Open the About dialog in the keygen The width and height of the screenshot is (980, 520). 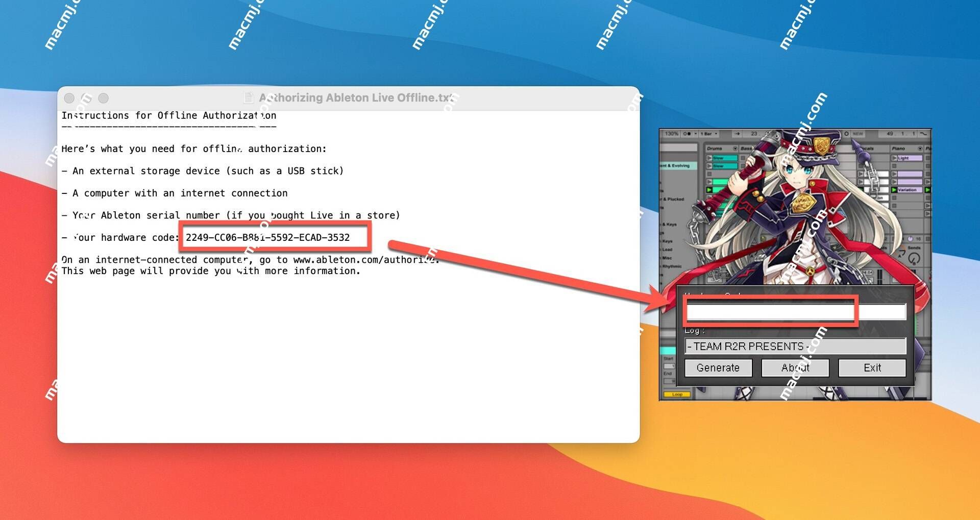795,368
